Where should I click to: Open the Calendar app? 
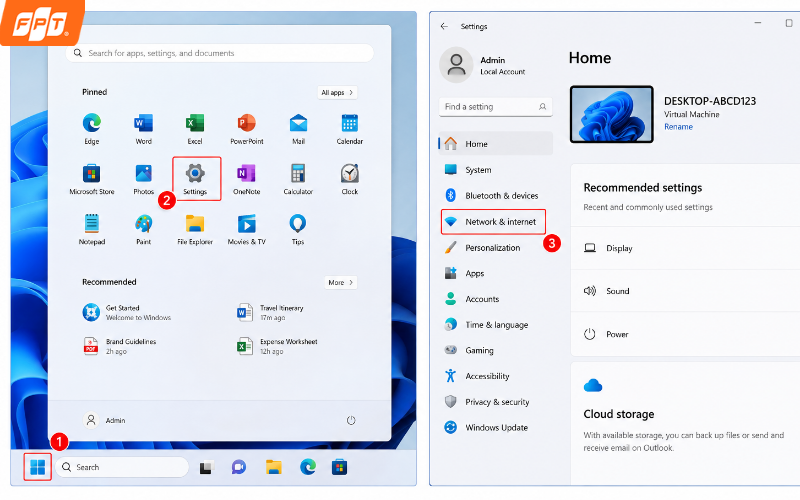349,129
